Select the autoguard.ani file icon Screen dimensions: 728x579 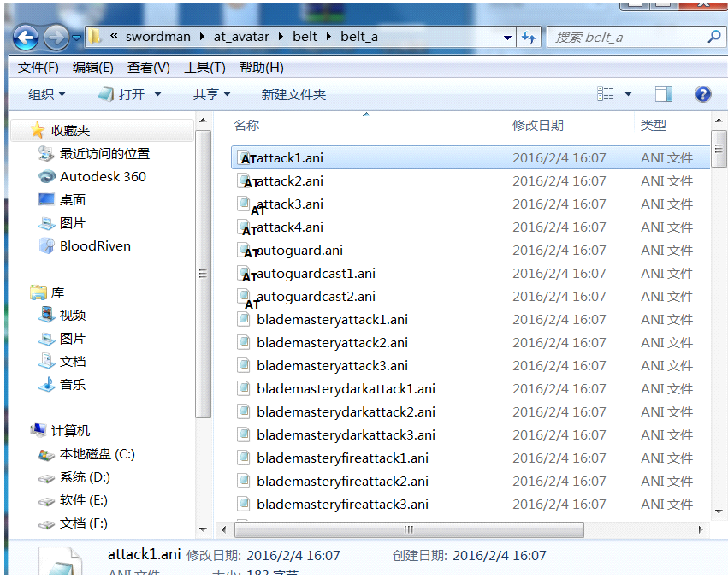point(244,251)
